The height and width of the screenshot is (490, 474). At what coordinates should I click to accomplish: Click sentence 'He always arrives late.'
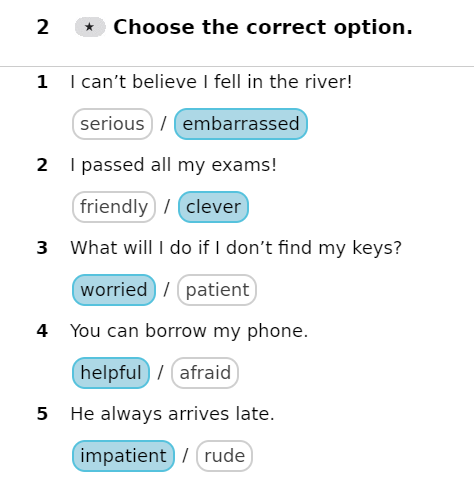click(x=172, y=414)
